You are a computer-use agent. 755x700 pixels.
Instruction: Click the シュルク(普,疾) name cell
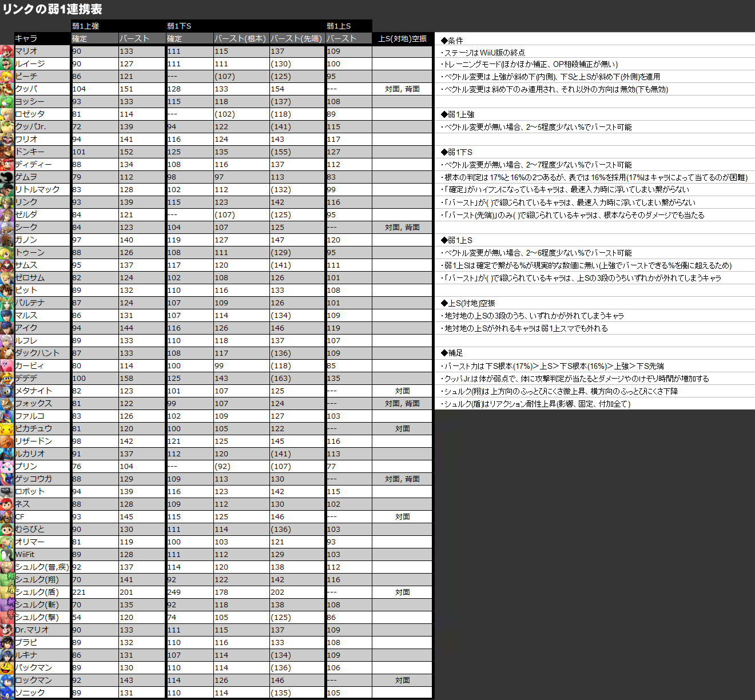click(42, 567)
